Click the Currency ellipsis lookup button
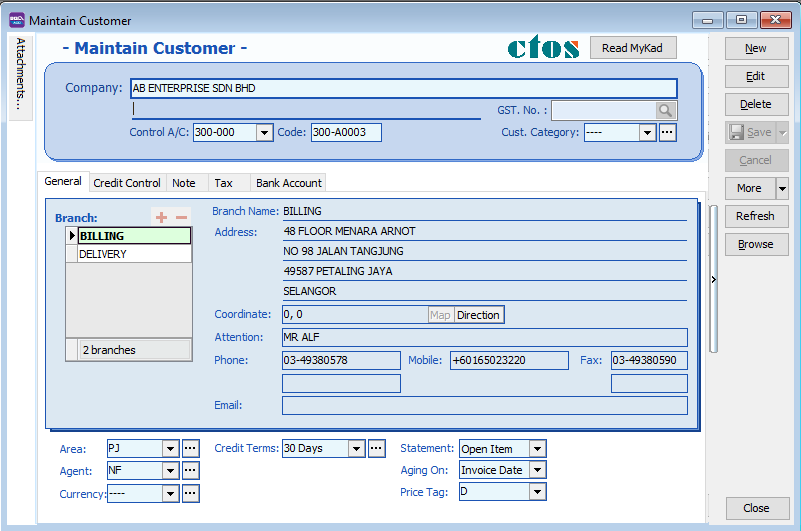 (x=190, y=493)
